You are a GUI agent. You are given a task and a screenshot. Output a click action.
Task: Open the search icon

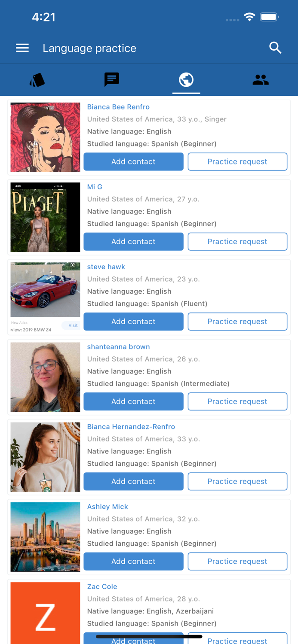click(x=275, y=48)
